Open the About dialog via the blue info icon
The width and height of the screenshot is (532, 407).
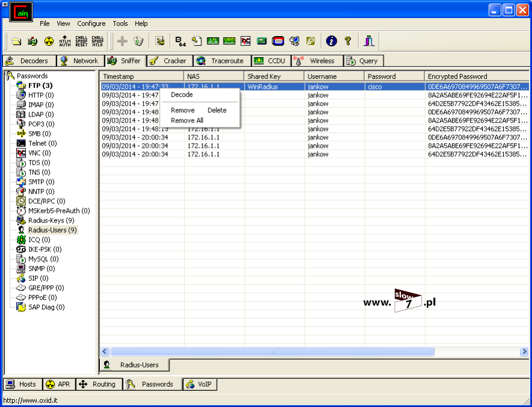click(331, 41)
